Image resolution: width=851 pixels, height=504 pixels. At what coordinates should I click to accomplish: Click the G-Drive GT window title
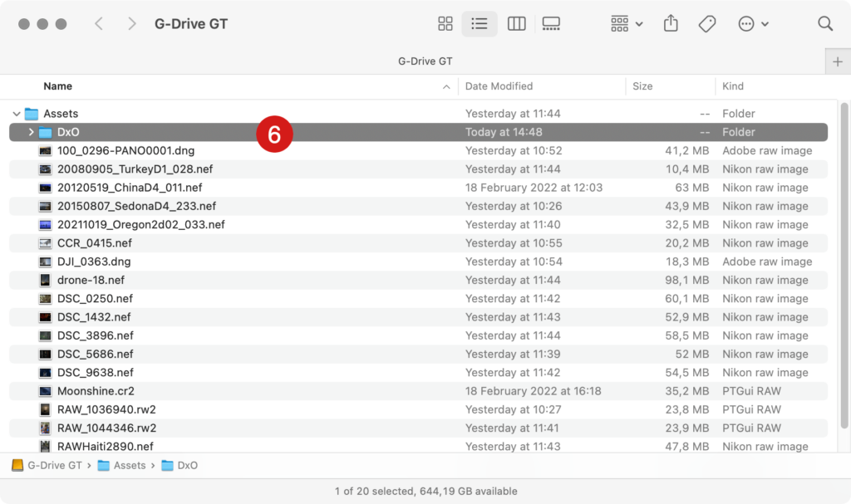[x=191, y=24]
